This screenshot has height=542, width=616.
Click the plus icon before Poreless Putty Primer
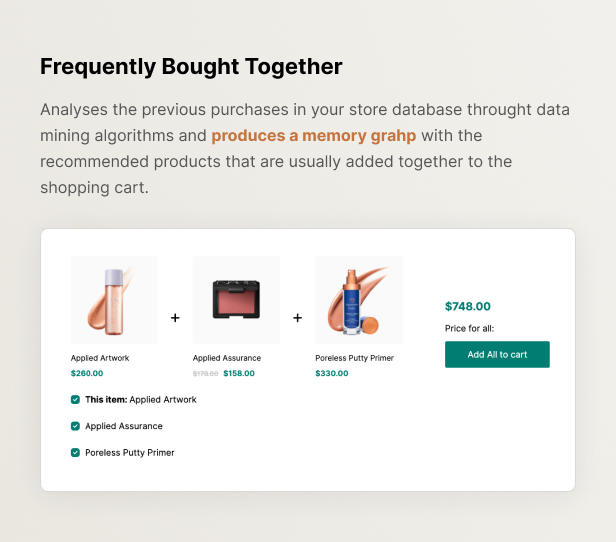pos(297,317)
